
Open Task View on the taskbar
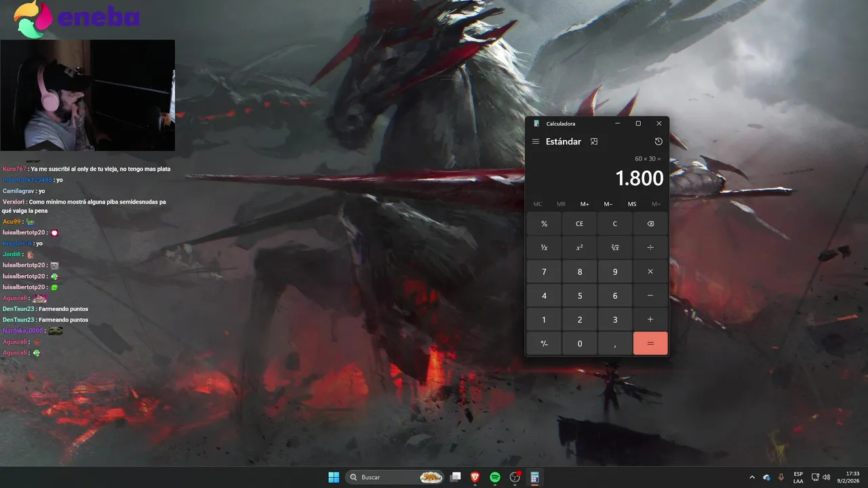pos(456,477)
